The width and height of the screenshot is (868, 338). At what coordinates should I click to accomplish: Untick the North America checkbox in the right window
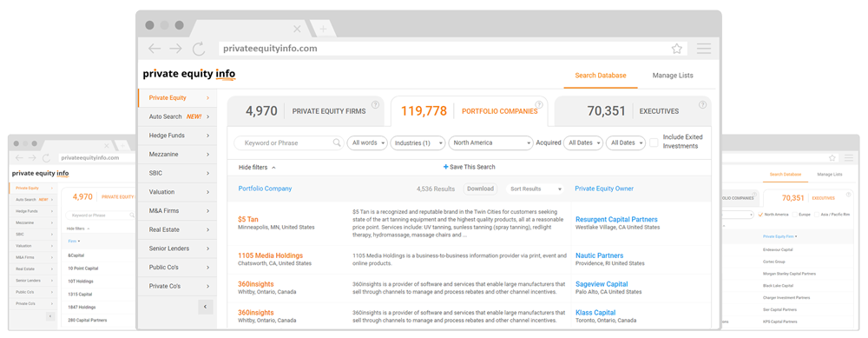[x=760, y=215]
